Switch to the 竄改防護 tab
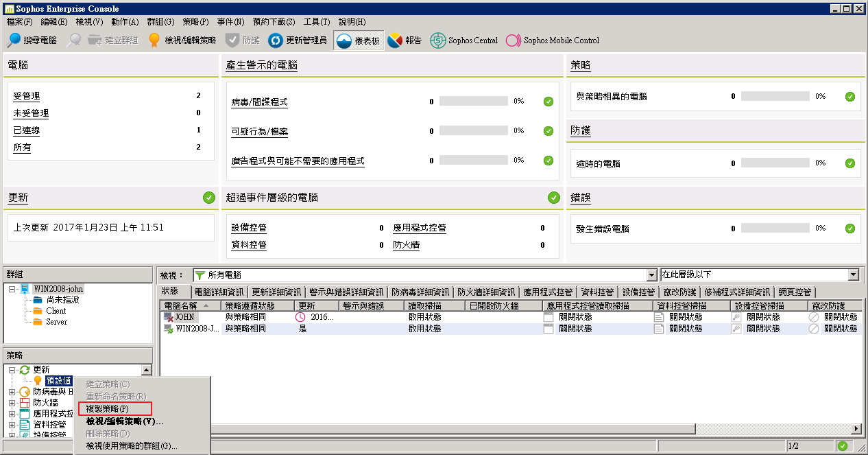This screenshot has width=868, height=455. (680, 292)
